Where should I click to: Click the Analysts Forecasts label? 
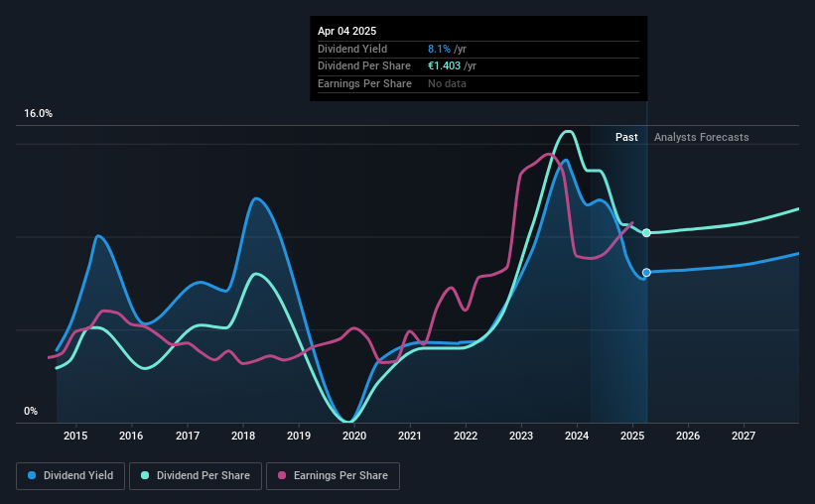click(701, 137)
